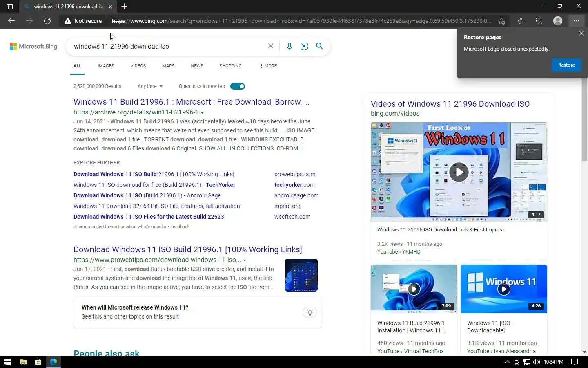
Task: Switch to the VIDEOS tab
Action: pyautogui.click(x=138, y=66)
